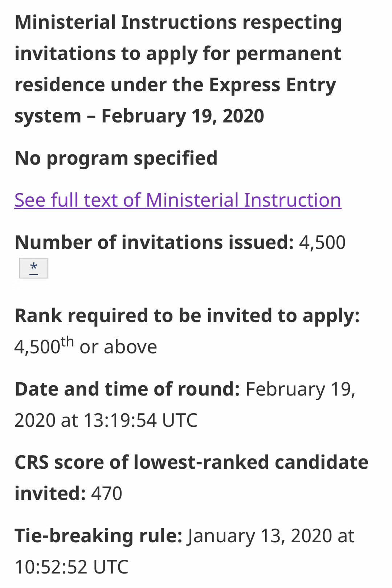Click the Ministerial Instructions page heading

click(178, 69)
